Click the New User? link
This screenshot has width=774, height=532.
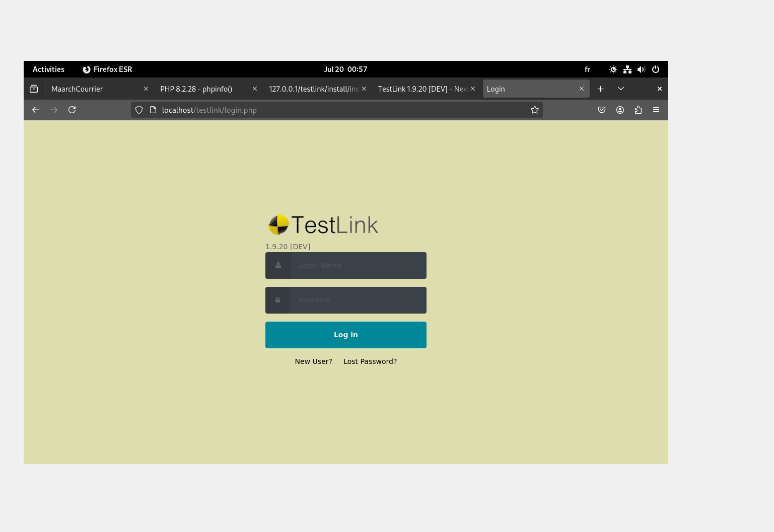pos(313,361)
